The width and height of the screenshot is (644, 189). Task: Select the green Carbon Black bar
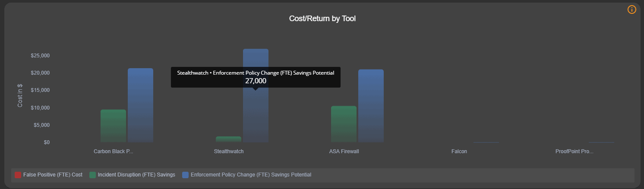point(114,126)
